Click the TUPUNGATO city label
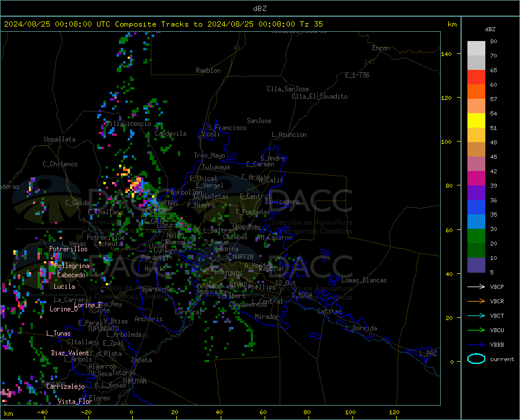 coord(103,329)
